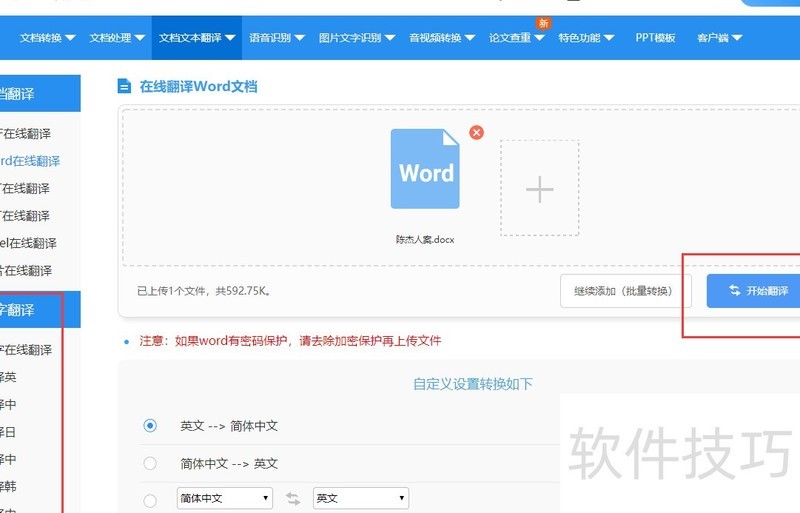The image size is (800, 513).
Task: Open the 论文查重 menu
Action: point(516,38)
